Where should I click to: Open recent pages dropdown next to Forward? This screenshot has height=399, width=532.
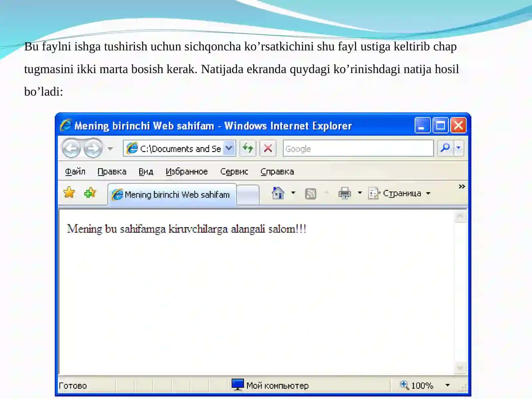110,149
